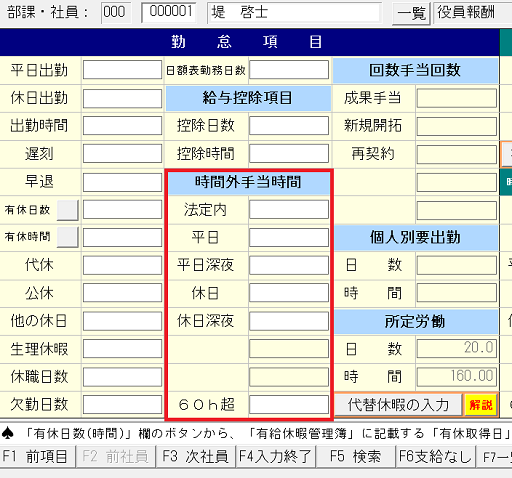
Task: Click the 休日深夜 overtime field
Action: (289, 321)
